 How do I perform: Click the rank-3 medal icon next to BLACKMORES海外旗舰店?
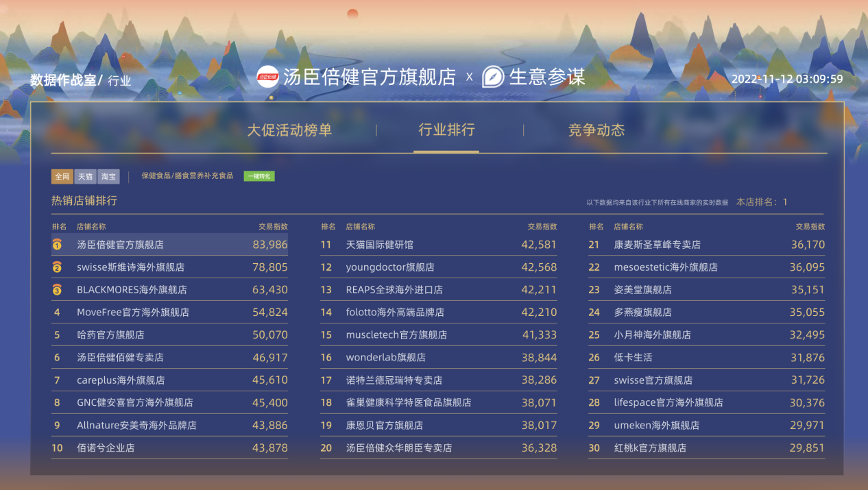coord(58,290)
